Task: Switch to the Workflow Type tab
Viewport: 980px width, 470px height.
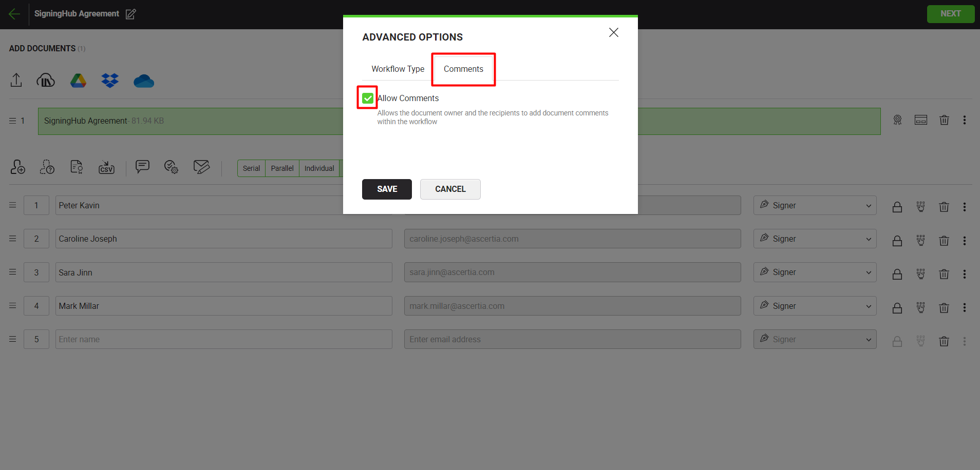Action: [x=398, y=69]
